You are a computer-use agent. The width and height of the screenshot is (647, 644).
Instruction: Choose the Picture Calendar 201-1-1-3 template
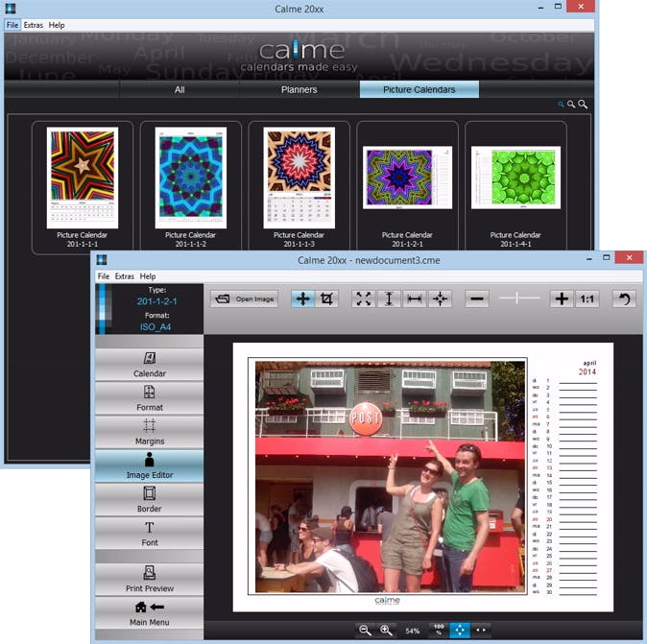click(x=300, y=185)
